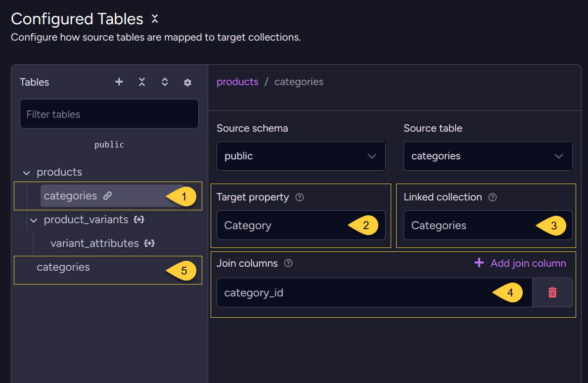Click the category_id join column field
Screen dimensions: 588x383
pyautogui.click(x=374, y=292)
